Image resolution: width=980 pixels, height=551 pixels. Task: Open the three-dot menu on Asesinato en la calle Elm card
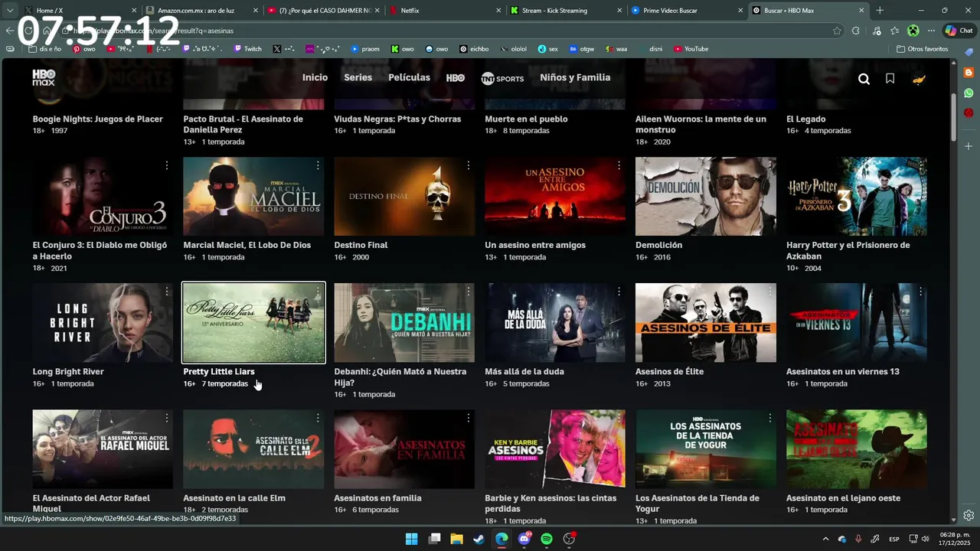[318, 418]
